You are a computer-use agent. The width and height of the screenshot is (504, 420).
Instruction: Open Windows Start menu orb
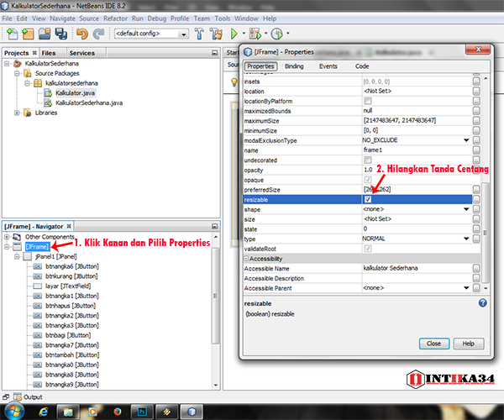13,411
